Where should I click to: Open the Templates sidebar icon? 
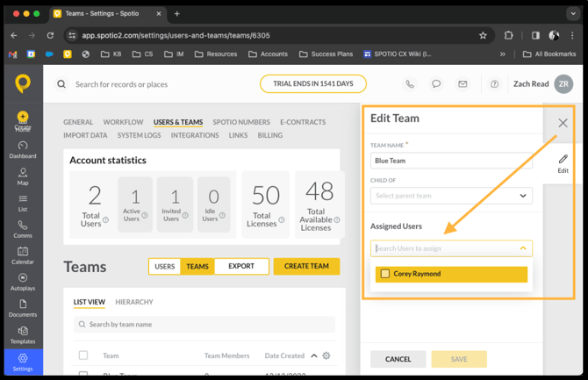(23, 335)
